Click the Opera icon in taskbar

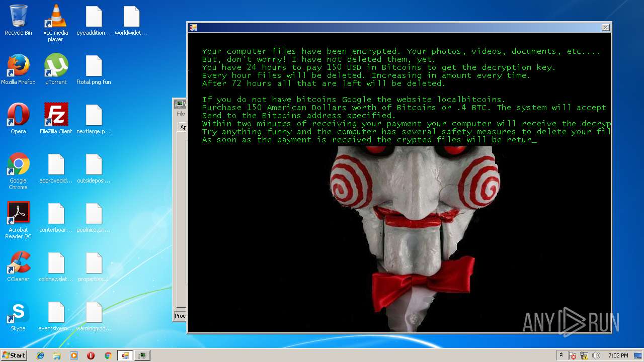click(x=91, y=355)
